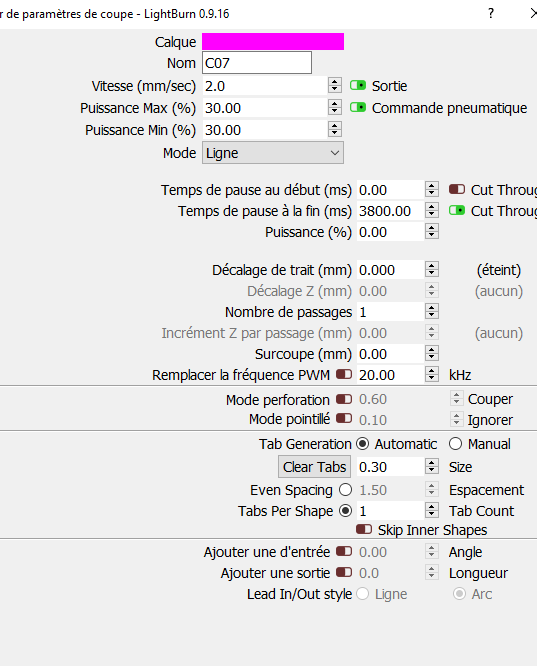Image resolution: width=537 pixels, height=666 pixels.
Task: Choose Even Spacing radio option
Action: (346, 490)
